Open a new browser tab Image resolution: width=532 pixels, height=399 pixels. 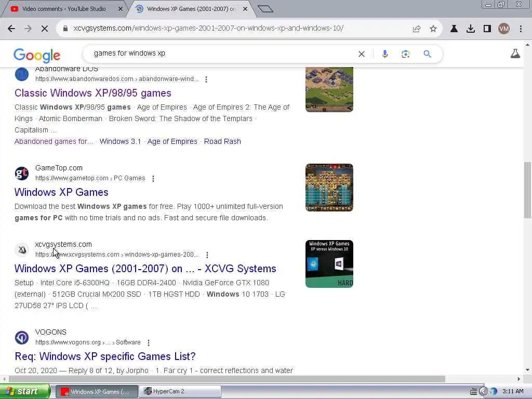click(265, 9)
